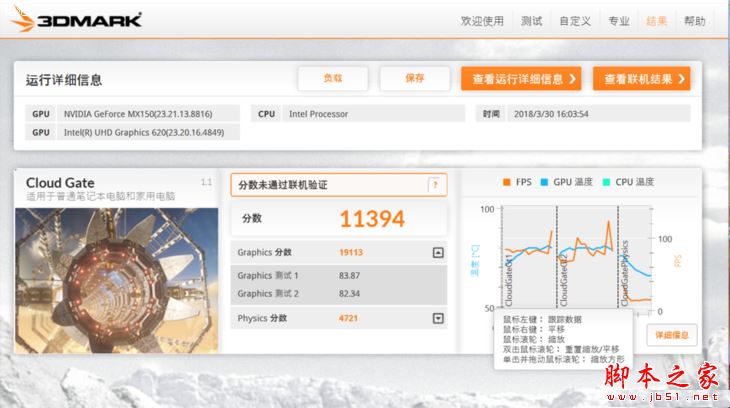The image size is (730, 408).
Task: Go to the 结果 tab
Action: point(656,21)
